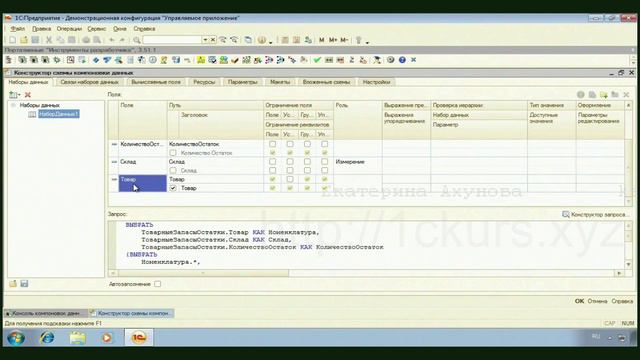
Task: Click the save diskette icon below data sets panel
Action: pos(24,283)
